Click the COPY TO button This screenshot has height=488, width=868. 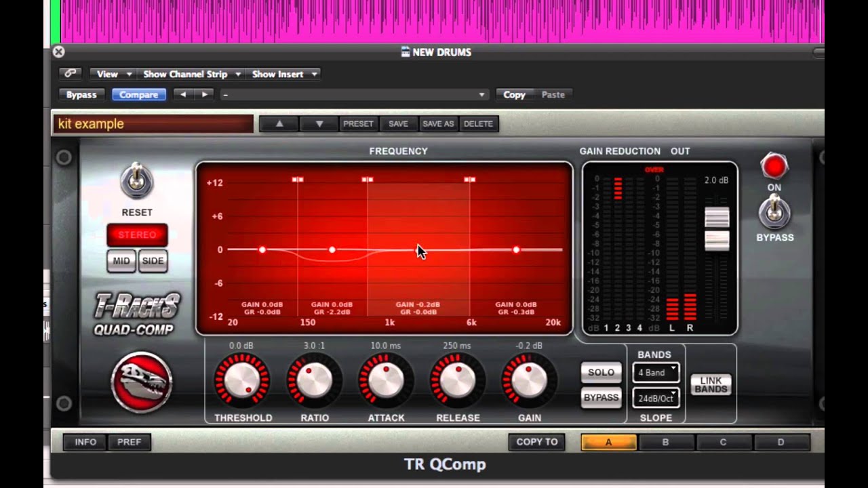(537, 442)
